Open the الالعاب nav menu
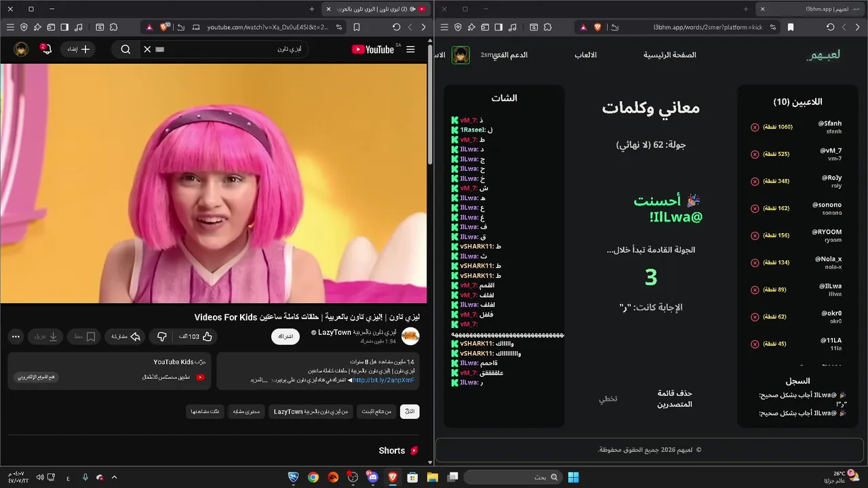Viewport: 868px width, 488px height. (586, 55)
